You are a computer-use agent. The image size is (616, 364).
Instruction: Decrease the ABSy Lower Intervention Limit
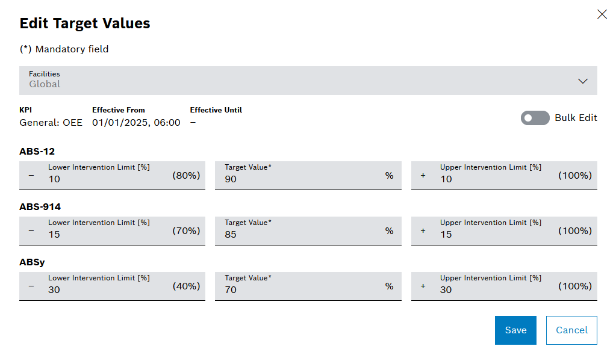31,286
